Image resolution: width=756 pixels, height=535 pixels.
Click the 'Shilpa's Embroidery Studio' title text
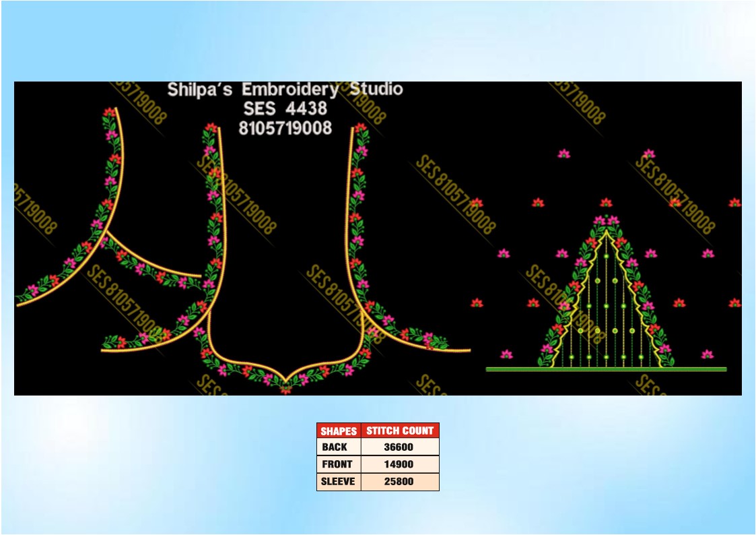coord(285,89)
